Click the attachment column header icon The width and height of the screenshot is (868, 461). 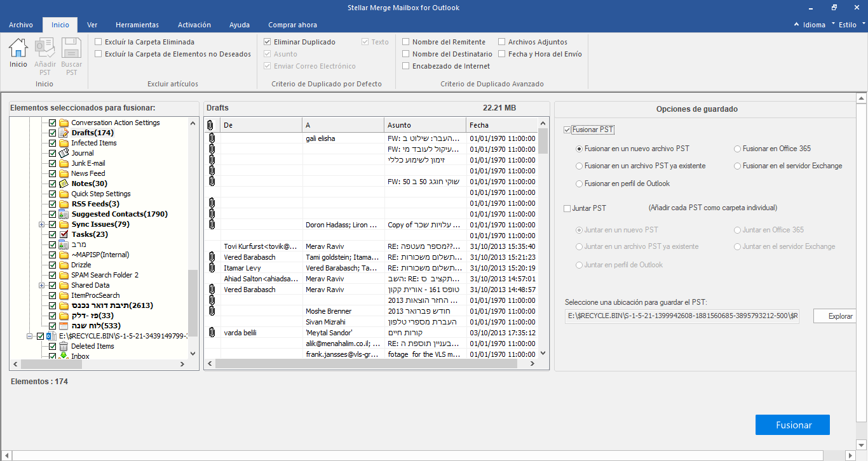point(212,125)
